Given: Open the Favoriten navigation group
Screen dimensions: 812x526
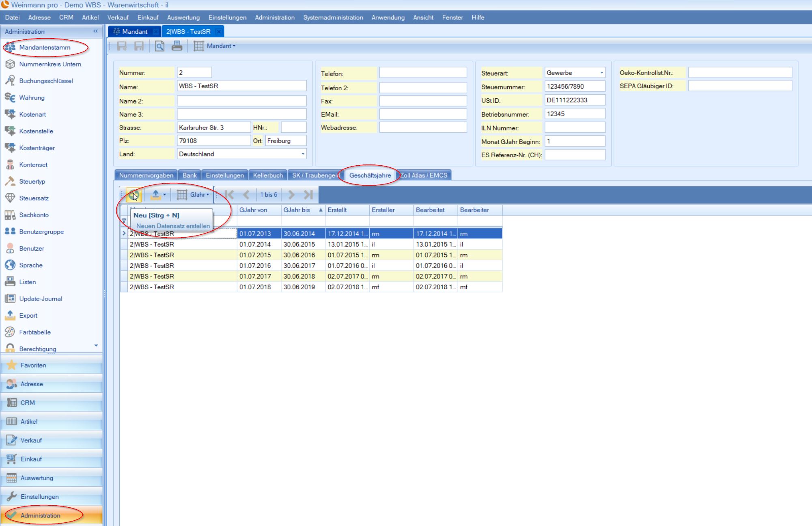Looking at the screenshot, I should point(51,365).
